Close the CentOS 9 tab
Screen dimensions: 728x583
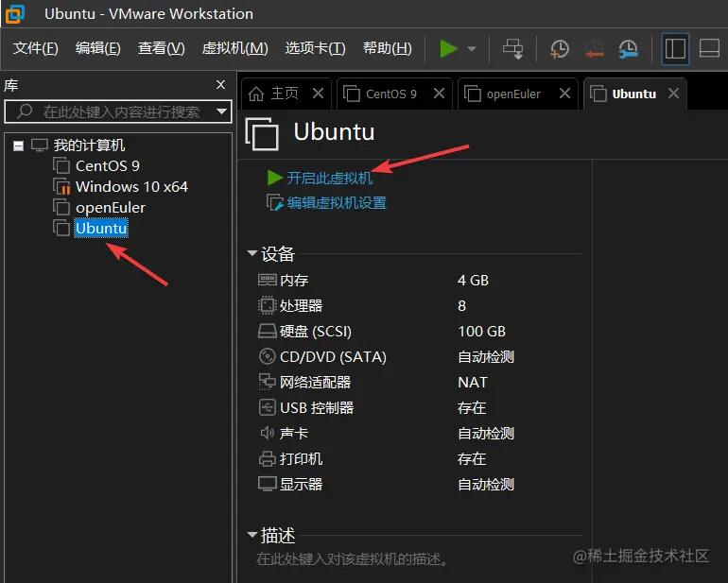tap(439, 94)
